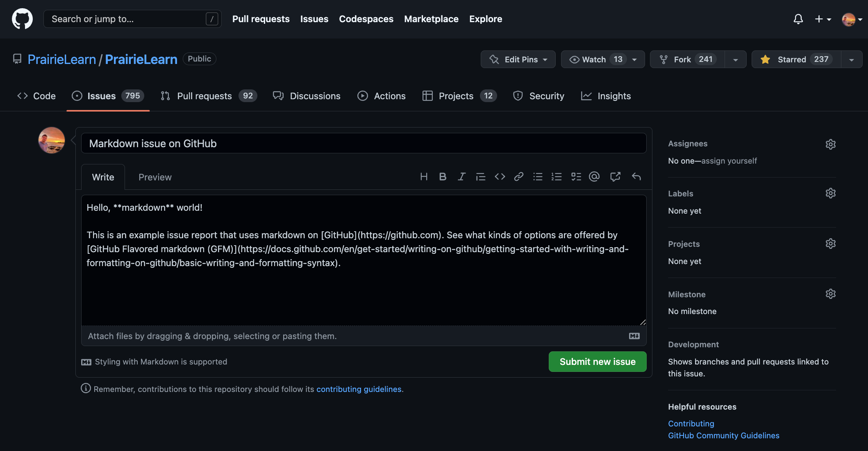
Task: Insert a hyperlink with the link icon
Action: pos(519,177)
